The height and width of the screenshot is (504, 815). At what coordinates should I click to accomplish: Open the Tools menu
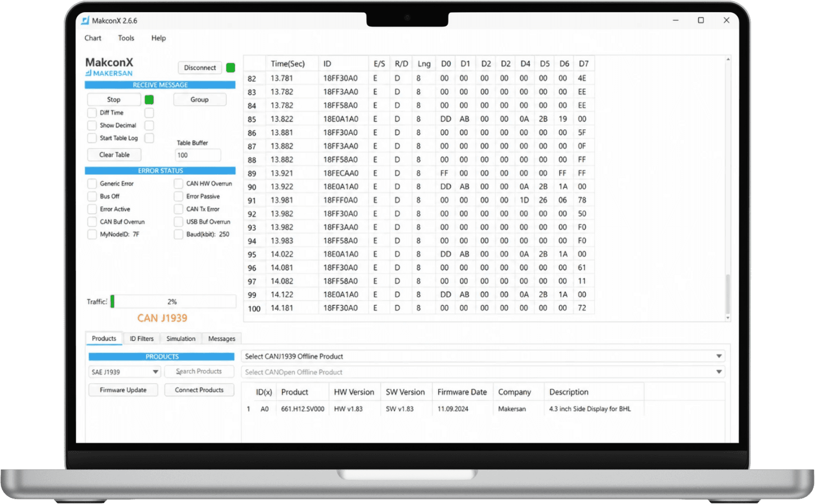coord(126,38)
